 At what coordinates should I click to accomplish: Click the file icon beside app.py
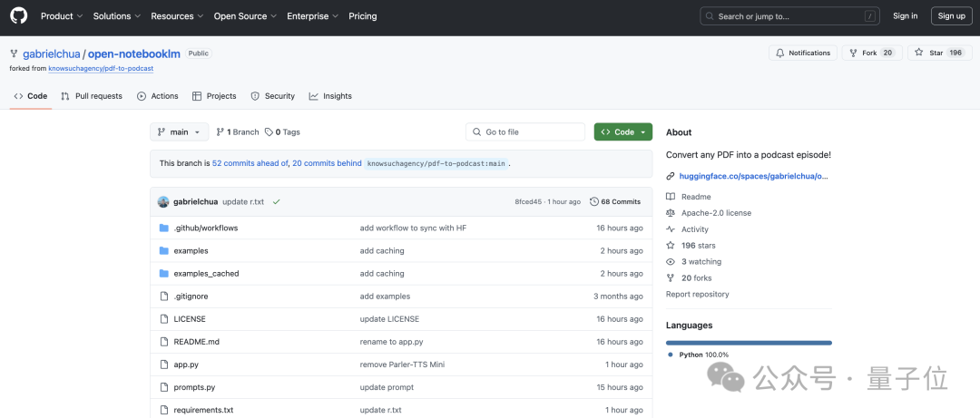pos(164,365)
